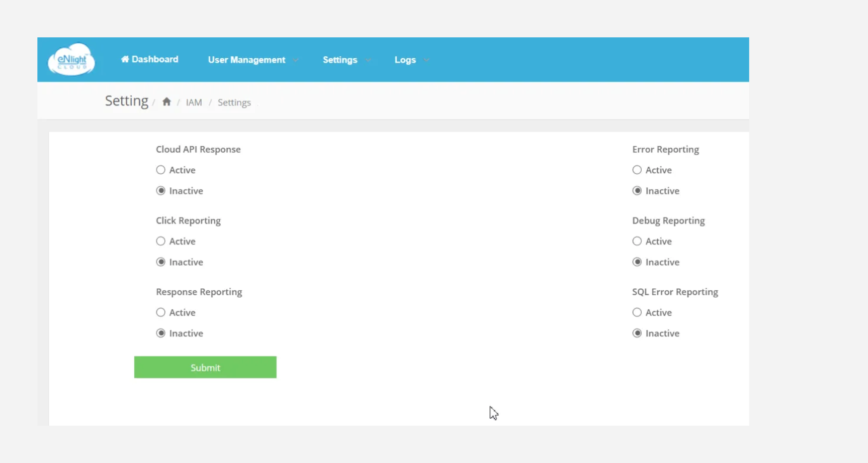
Task: Select Inactive under Error Reporting
Action: coord(637,190)
